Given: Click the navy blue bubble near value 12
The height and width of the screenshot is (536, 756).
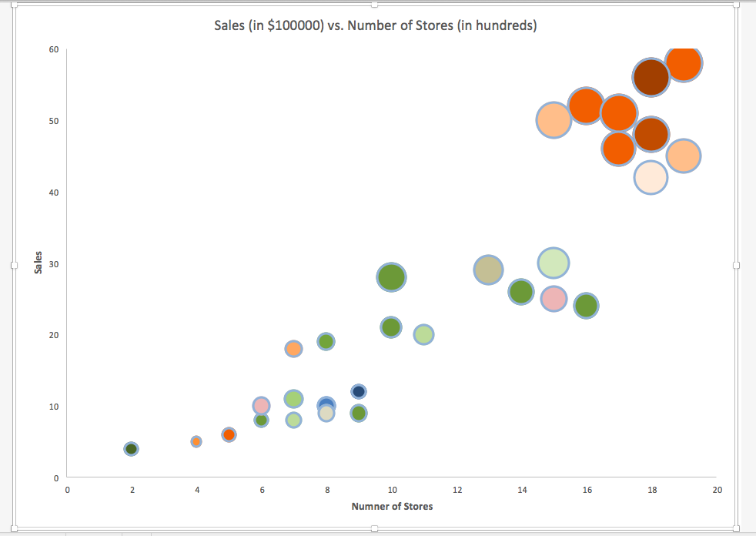Looking at the screenshot, I should click(358, 390).
